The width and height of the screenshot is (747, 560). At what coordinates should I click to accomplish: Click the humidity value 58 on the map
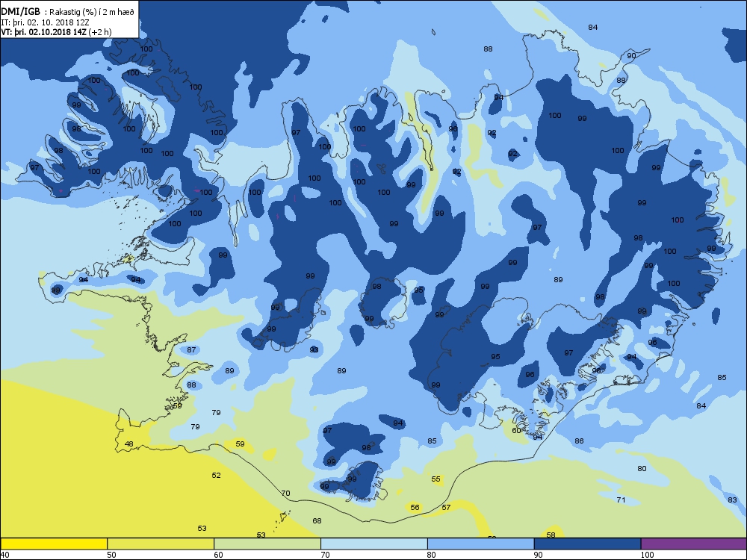(x=551, y=535)
